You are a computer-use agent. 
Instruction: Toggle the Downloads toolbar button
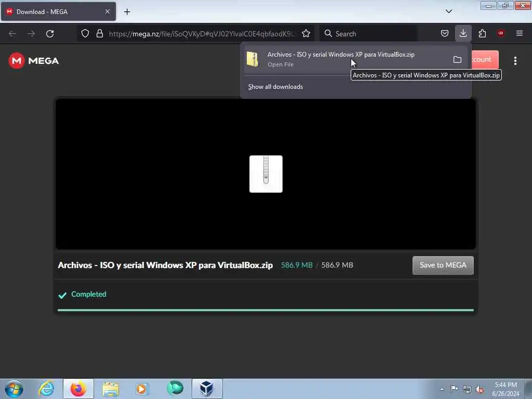point(463,33)
